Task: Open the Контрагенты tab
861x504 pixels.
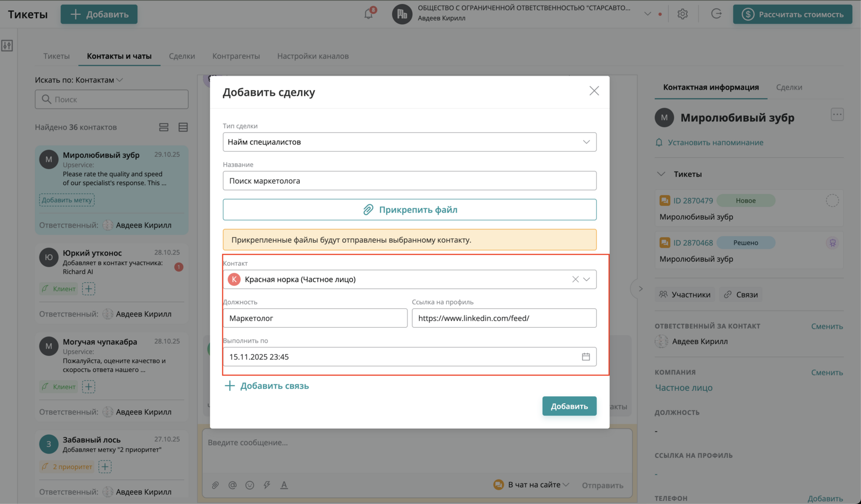Action: [236, 56]
